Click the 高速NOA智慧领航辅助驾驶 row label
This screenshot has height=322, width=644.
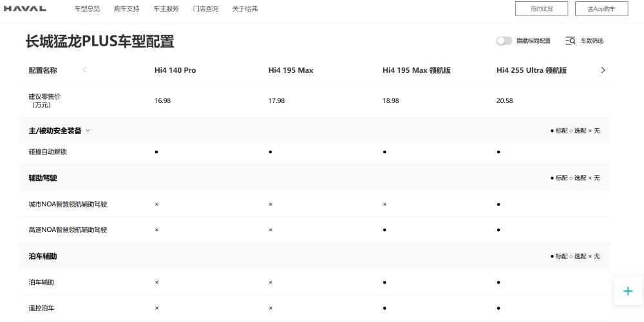(68, 230)
